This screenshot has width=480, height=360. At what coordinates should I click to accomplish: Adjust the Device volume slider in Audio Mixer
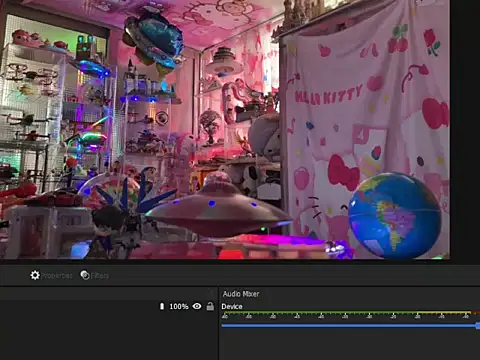(351, 326)
